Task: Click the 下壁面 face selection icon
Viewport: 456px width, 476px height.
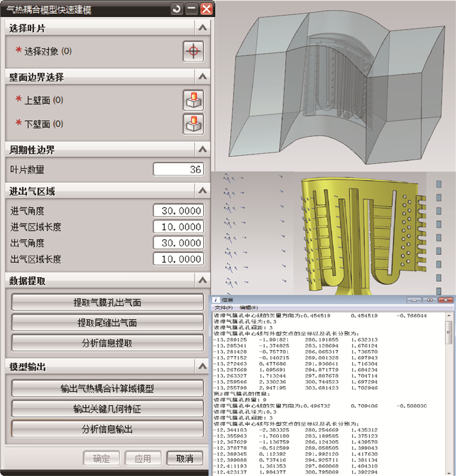Action: point(193,123)
